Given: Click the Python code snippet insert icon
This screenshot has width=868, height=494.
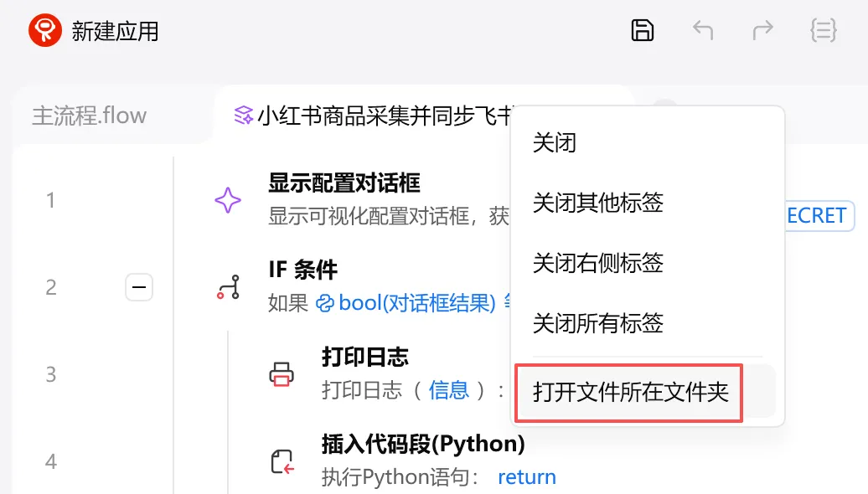Looking at the screenshot, I should pos(282,461).
